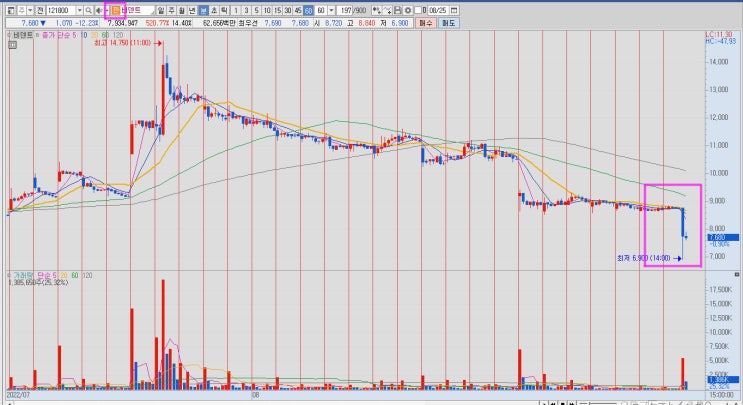Select the 초 (second) chart period
The image size is (743, 405).
214,10
